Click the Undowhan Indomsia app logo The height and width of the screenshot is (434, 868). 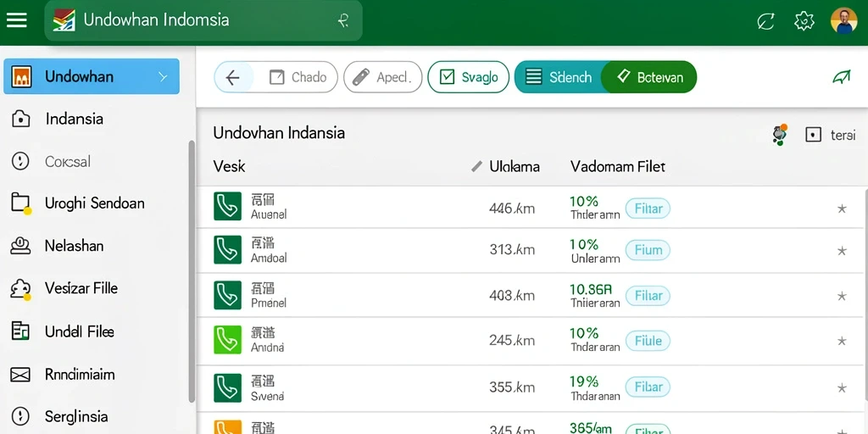pyautogui.click(x=64, y=20)
